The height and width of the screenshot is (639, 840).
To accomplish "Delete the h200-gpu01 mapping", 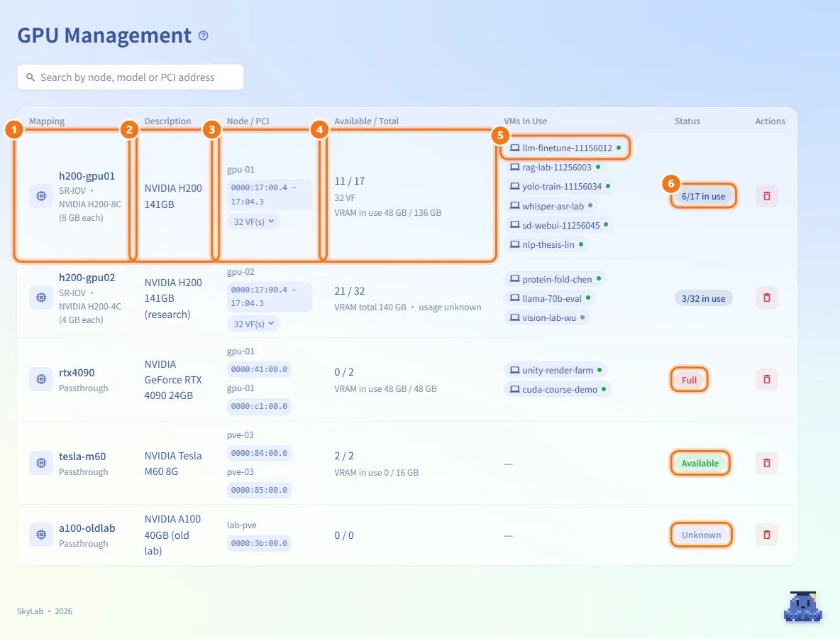I will 767,196.
